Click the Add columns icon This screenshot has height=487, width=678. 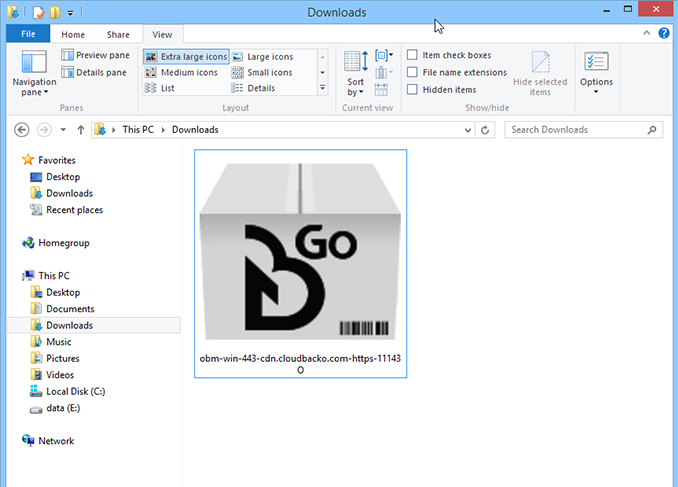click(384, 72)
